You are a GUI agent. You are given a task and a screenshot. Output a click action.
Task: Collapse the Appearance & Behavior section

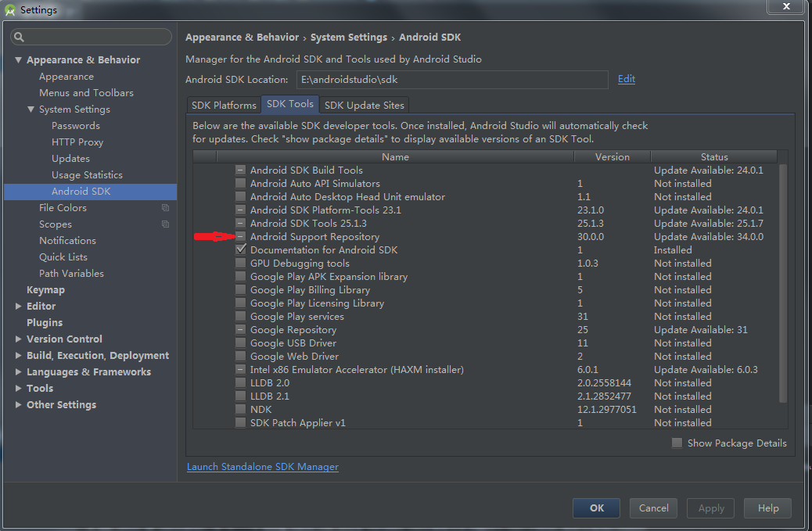19,60
